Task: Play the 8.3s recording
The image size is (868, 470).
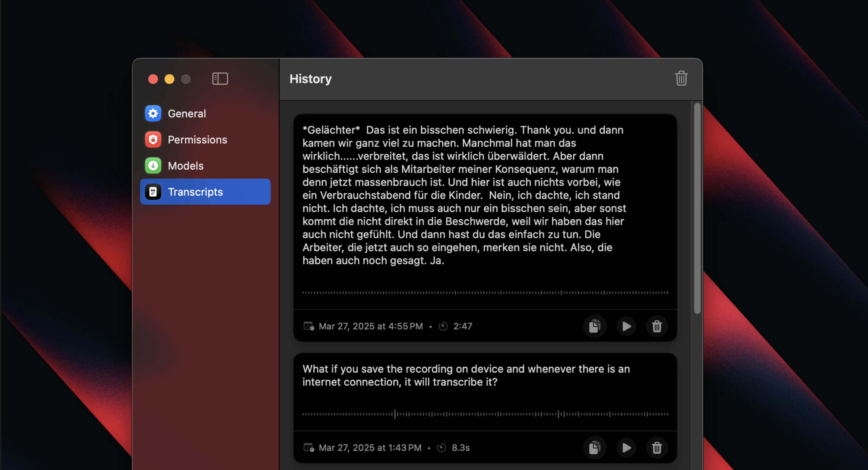Action: [626, 448]
